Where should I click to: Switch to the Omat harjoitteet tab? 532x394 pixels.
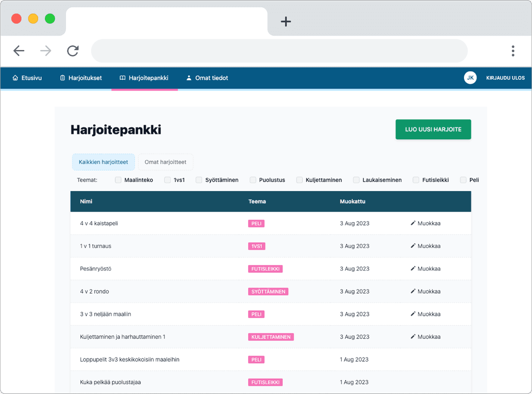pos(166,162)
